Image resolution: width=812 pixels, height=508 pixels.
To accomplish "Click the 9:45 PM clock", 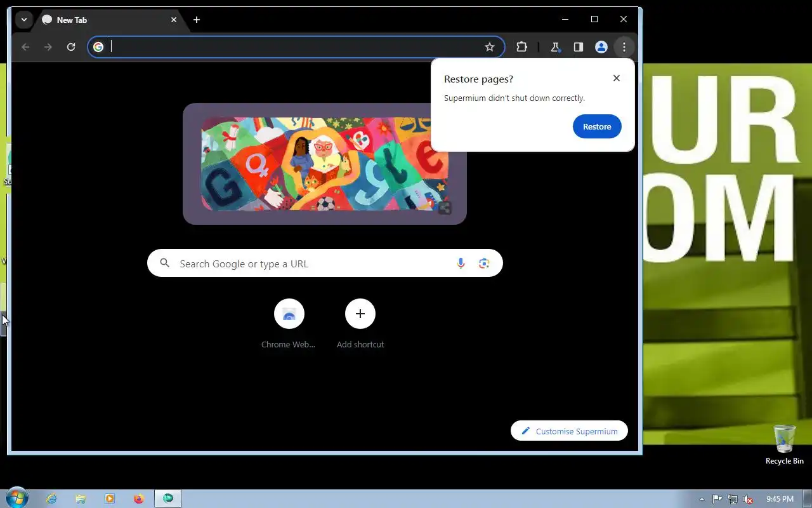I will [x=780, y=499].
